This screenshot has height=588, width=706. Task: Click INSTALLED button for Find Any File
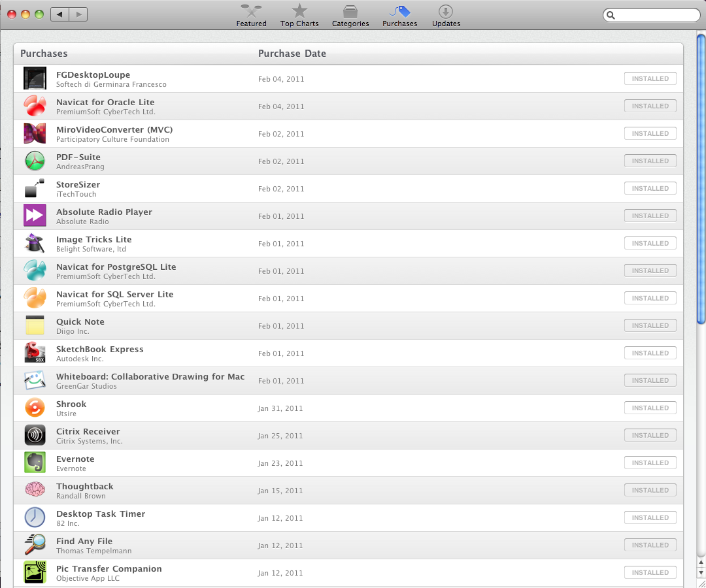click(650, 545)
